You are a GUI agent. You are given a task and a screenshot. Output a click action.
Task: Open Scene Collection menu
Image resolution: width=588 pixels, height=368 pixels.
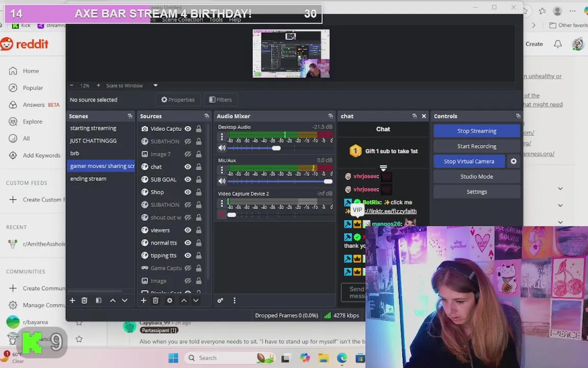pos(182,19)
